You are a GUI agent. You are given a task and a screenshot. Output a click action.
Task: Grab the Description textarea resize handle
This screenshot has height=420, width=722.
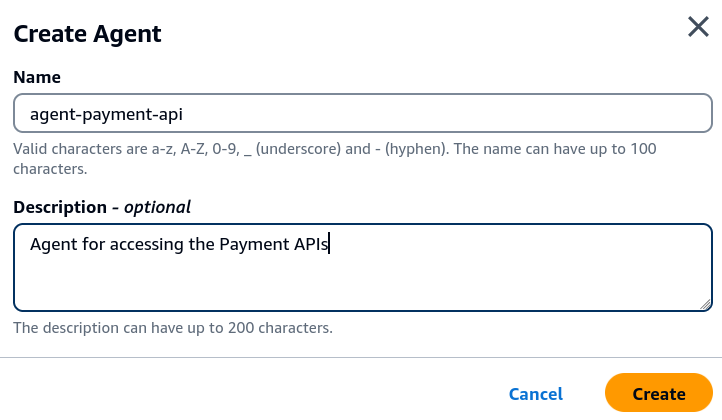click(705, 304)
